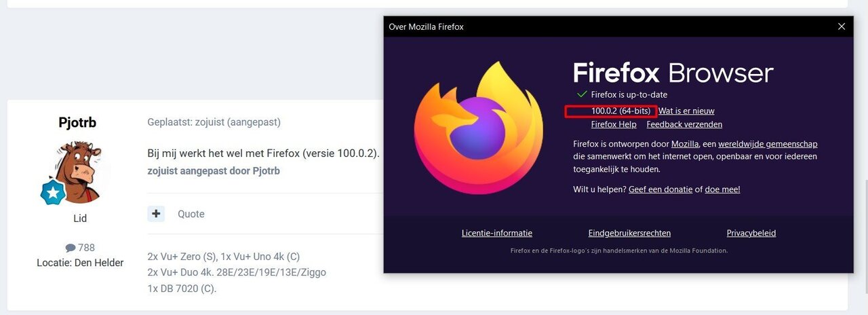The width and height of the screenshot is (868, 315).
Task: Click Quote under Pjotrb's post
Action: tap(191, 214)
